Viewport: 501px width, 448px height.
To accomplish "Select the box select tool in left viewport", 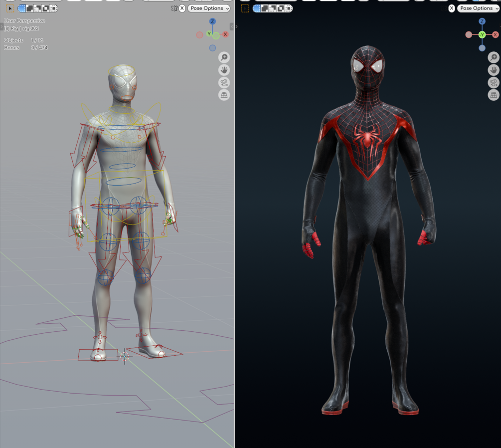I will point(10,8).
